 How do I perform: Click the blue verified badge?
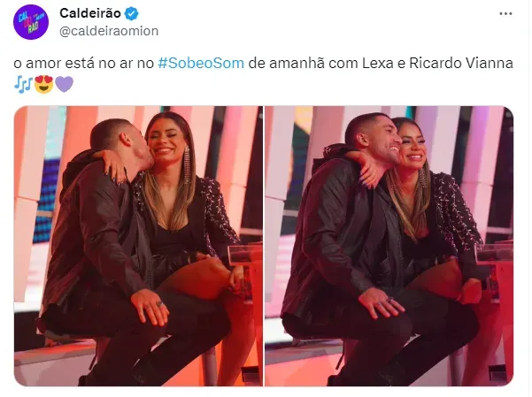coord(131,13)
